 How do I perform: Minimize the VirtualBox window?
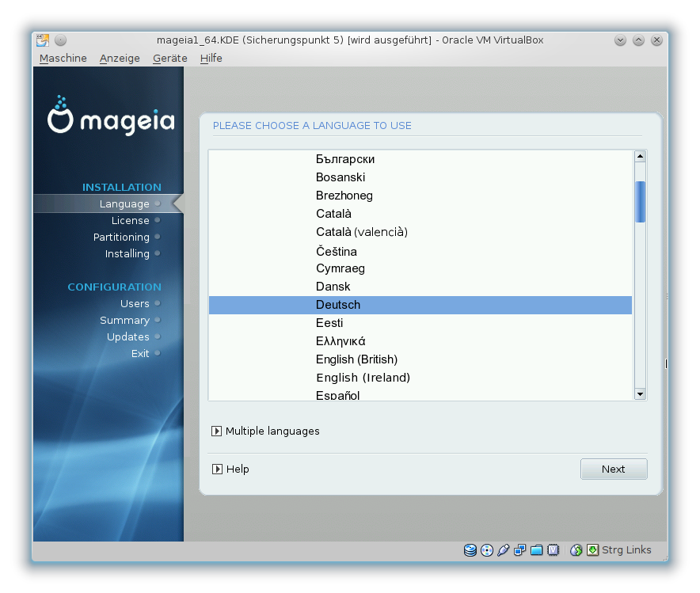click(620, 40)
